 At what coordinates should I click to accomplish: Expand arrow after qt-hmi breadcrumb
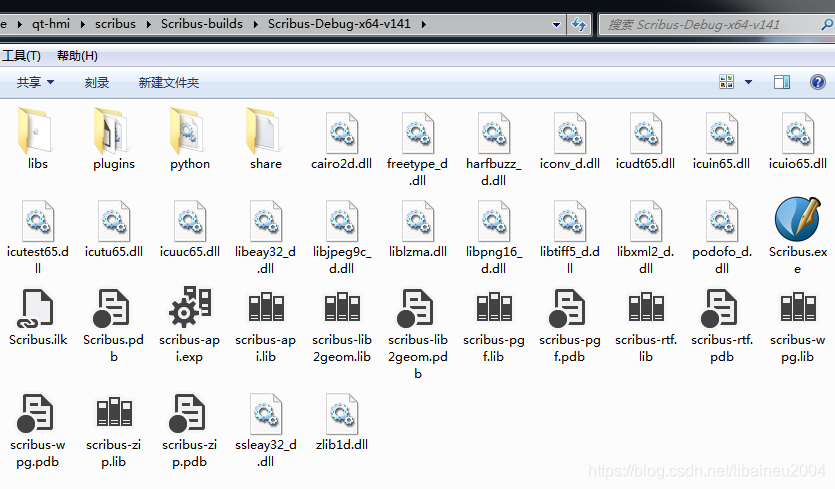pyautogui.click(x=83, y=25)
